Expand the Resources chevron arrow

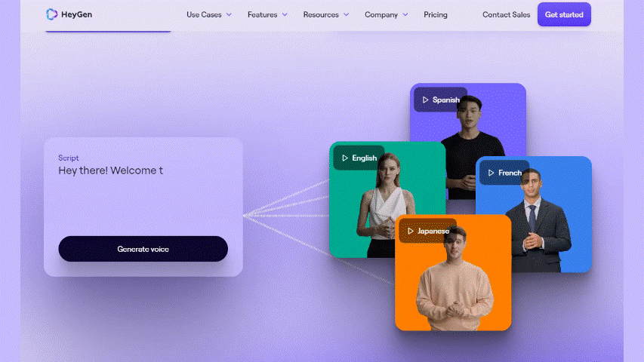pyautogui.click(x=347, y=15)
